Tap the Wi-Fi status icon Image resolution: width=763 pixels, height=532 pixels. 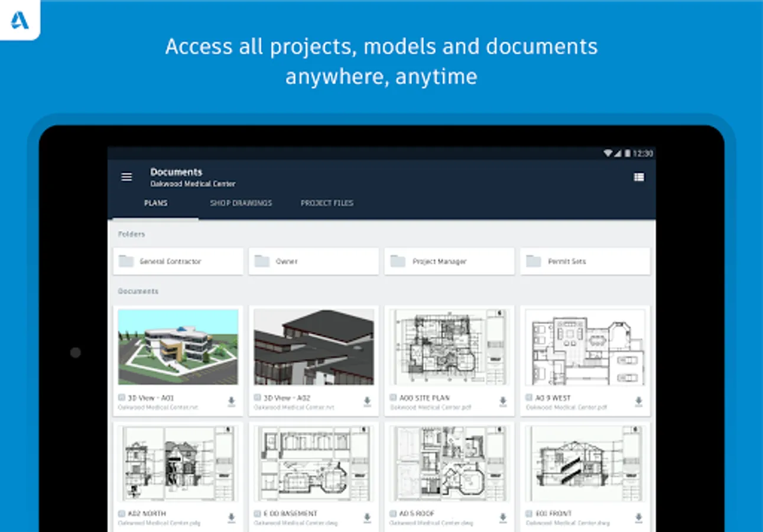[x=608, y=154]
